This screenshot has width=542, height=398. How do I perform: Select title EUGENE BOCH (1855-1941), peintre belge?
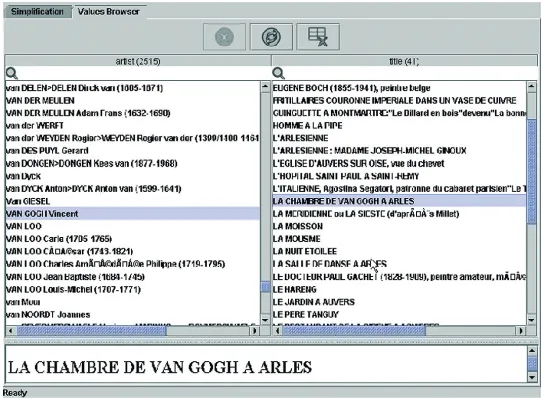(x=399, y=88)
